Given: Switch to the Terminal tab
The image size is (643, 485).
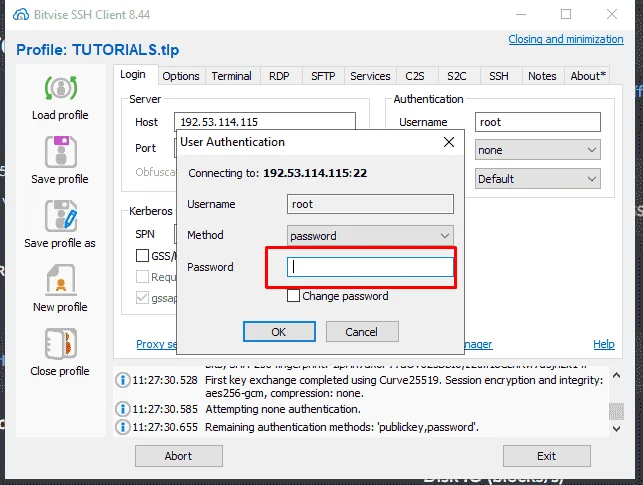Looking at the screenshot, I should click(232, 76).
